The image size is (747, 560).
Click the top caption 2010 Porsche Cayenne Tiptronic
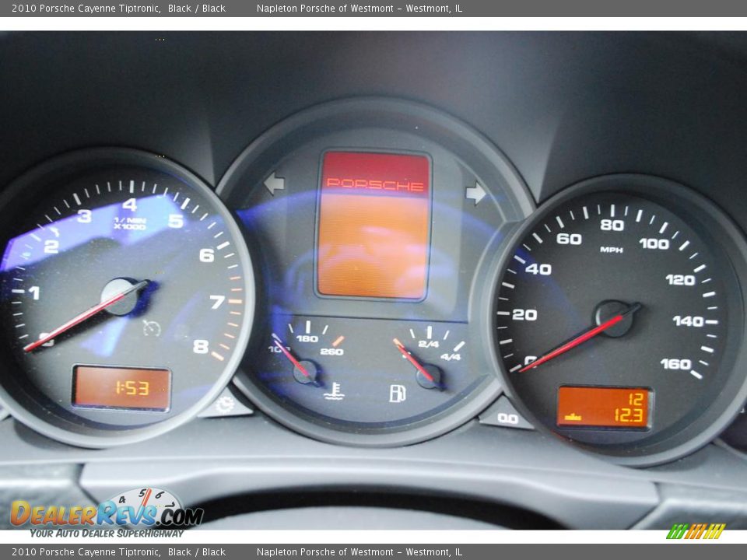pos(86,8)
